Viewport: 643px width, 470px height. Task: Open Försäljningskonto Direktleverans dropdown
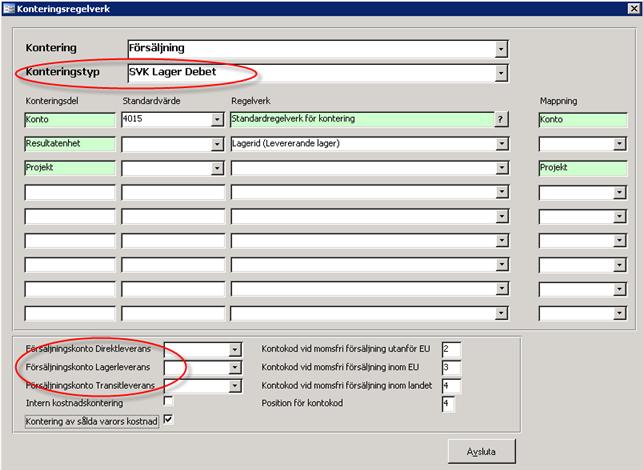[235, 349]
